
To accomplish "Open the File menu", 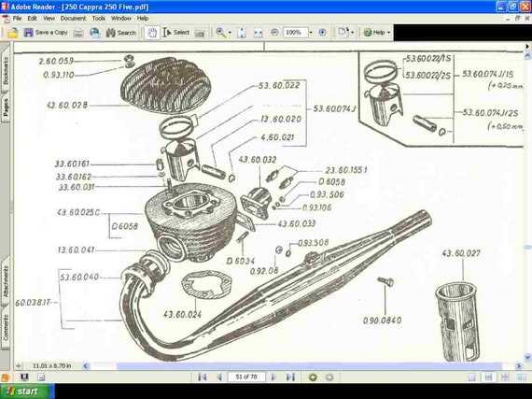I will 17,19.
